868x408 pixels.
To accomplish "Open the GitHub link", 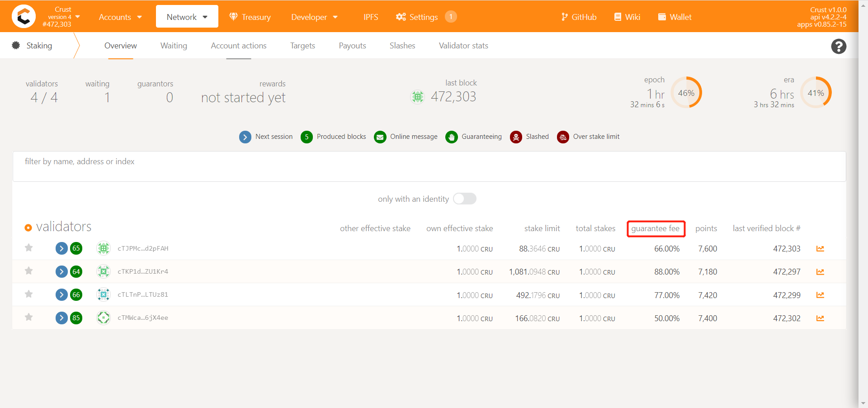I will click(x=579, y=17).
